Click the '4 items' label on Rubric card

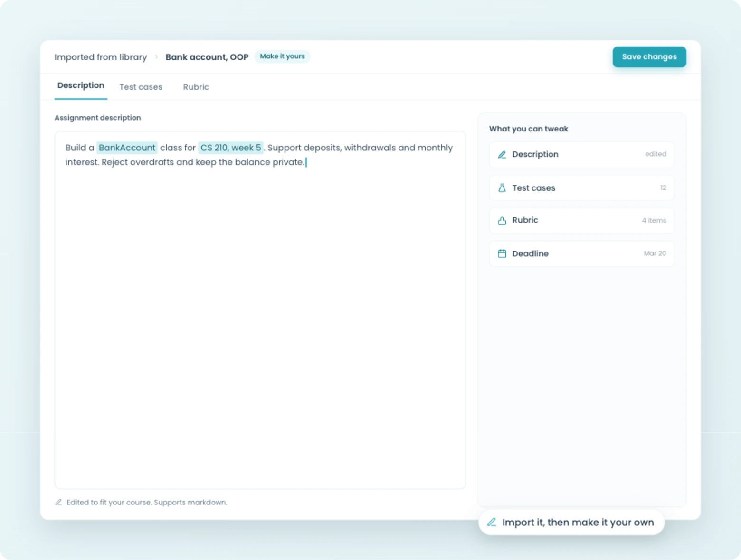654,221
